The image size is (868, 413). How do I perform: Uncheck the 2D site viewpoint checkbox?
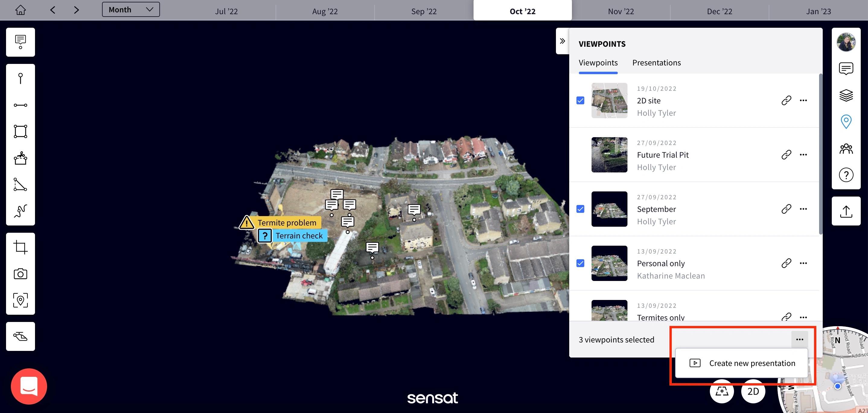pyautogui.click(x=580, y=100)
